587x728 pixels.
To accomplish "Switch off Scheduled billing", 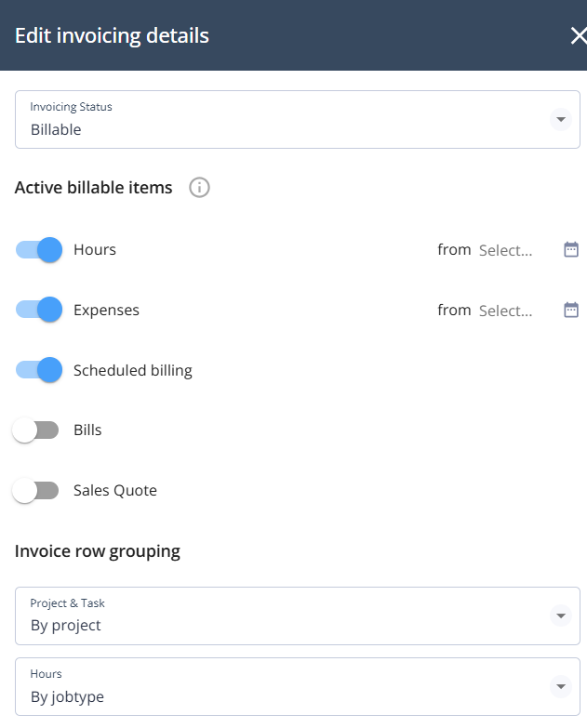I will tap(39, 370).
